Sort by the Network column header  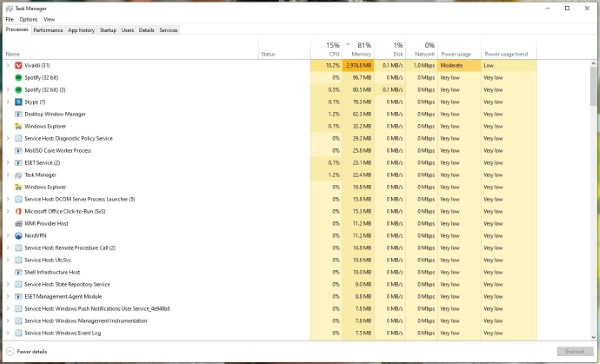tap(421, 50)
